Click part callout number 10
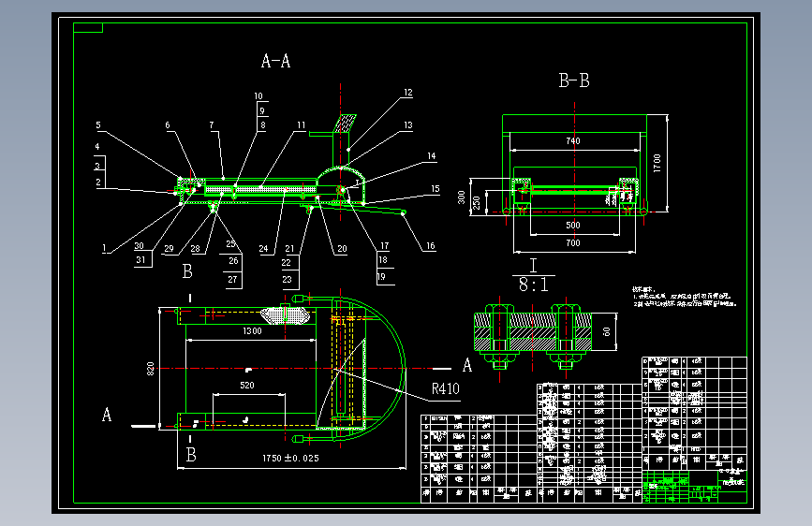The image size is (812, 526). pos(258,96)
